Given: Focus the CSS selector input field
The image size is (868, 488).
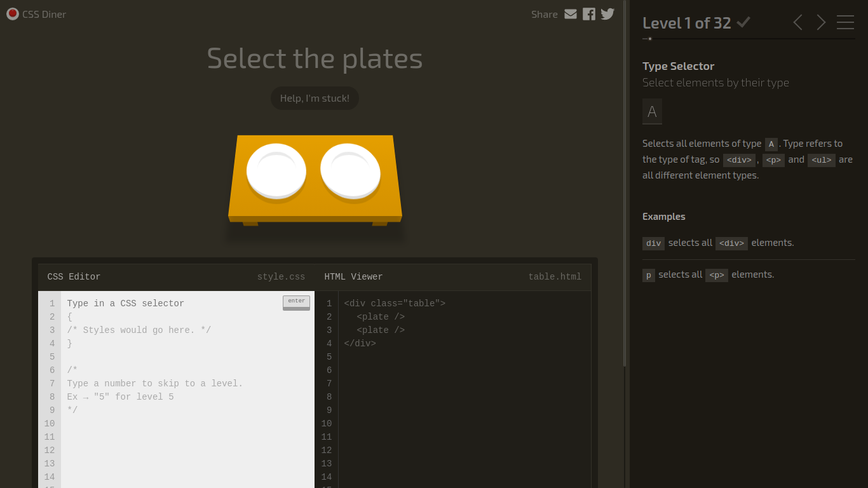Looking at the screenshot, I should click(172, 303).
